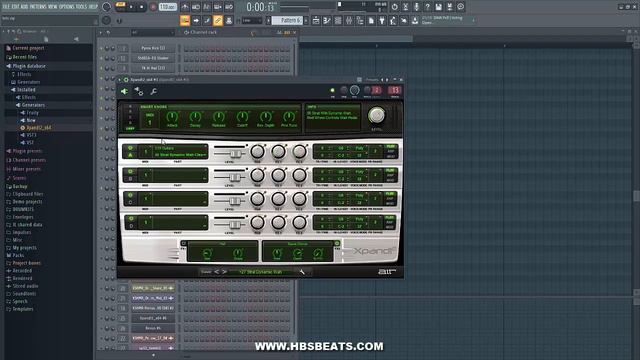Screen dimensions: 640x360
Task: Click the save floppy disk icon
Action: [438, 7]
